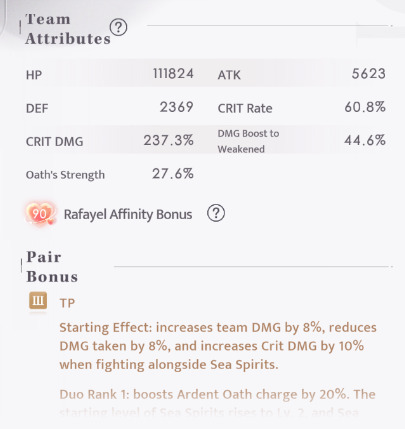Click the Team Attributes heading
Viewport: 405px width, 429px height.
[x=68, y=29]
